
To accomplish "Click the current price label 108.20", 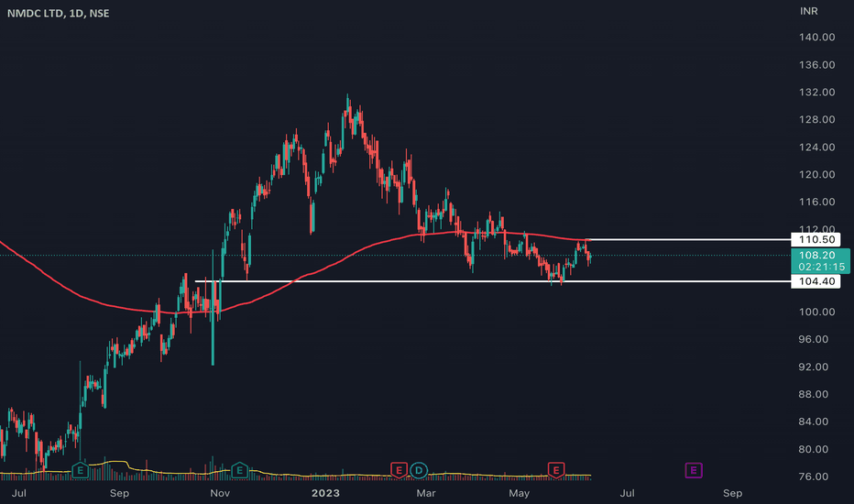I will point(817,255).
